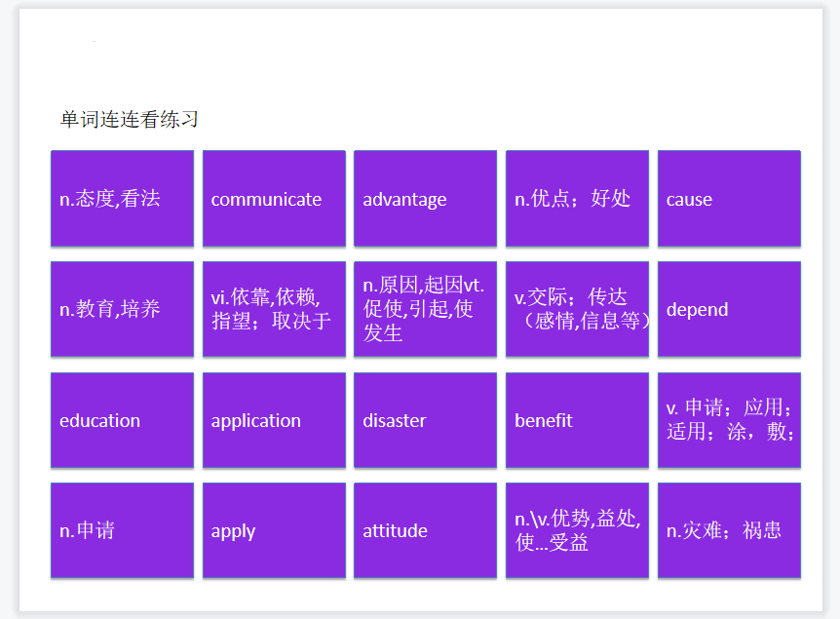Click the 'n.灾难；祸患' definition card
The width and height of the screenshot is (840, 619).
click(x=729, y=530)
